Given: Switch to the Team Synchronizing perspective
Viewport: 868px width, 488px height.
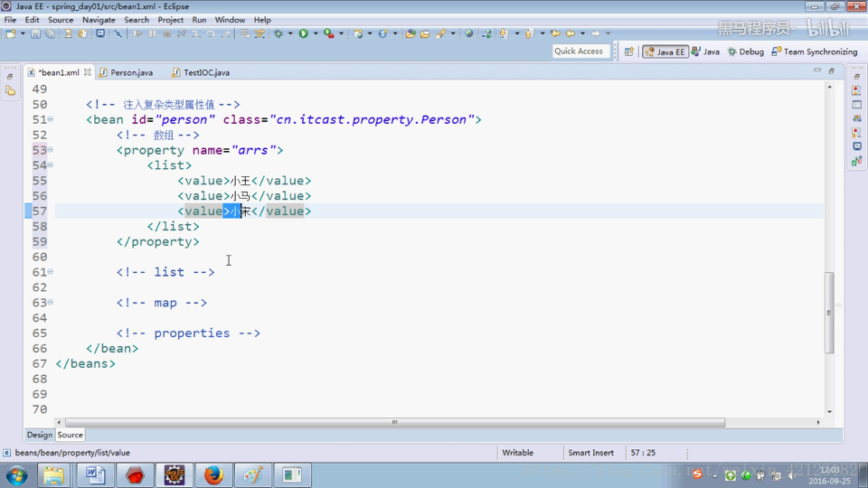Looking at the screenshot, I should pyautogui.click(x=815, y=52).
